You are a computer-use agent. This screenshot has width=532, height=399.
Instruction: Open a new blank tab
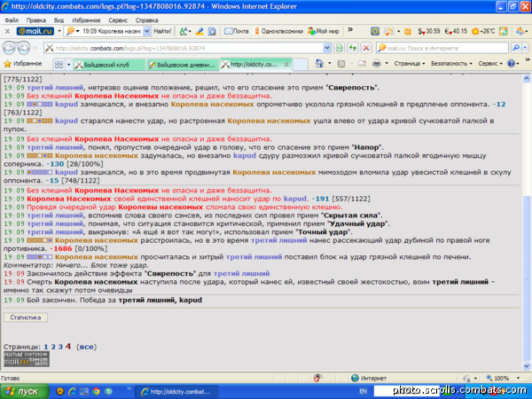coord(301,65)
